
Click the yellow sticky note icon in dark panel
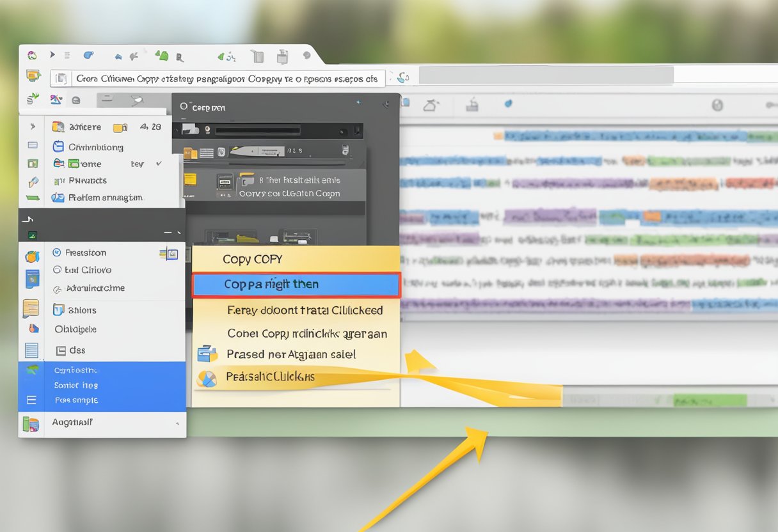189,180
